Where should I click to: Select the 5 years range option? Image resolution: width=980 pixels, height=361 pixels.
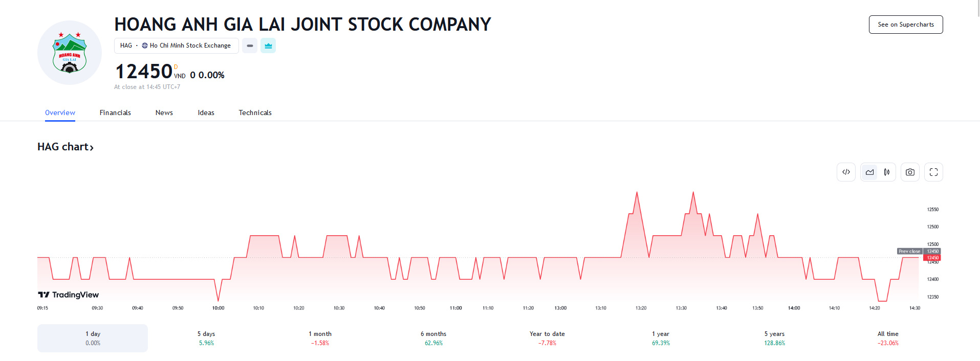pos(774,338)
